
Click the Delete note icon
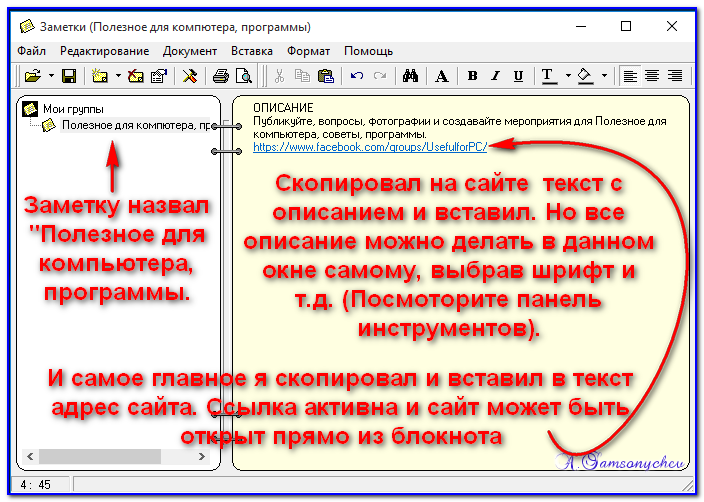tap(135, 76)
